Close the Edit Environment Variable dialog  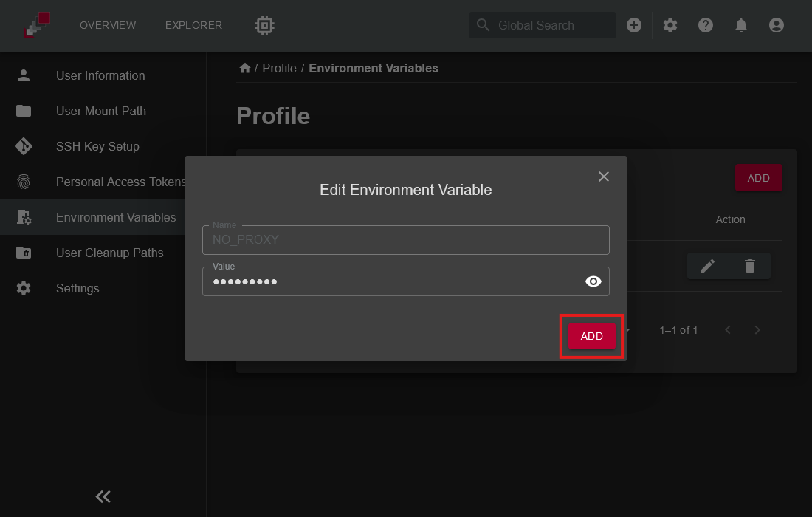[604, 177]
